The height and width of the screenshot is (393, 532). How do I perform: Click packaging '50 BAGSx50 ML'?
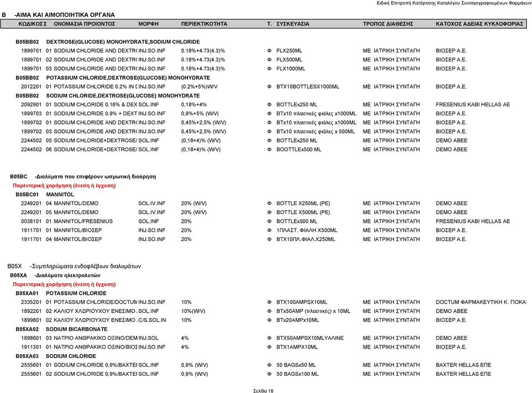click(x=296, y=365)
